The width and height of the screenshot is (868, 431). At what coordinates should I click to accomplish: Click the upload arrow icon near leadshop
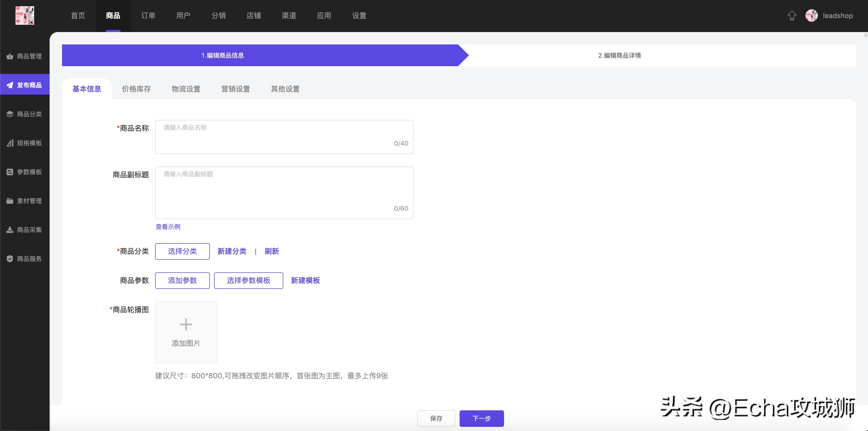[792, 16]
